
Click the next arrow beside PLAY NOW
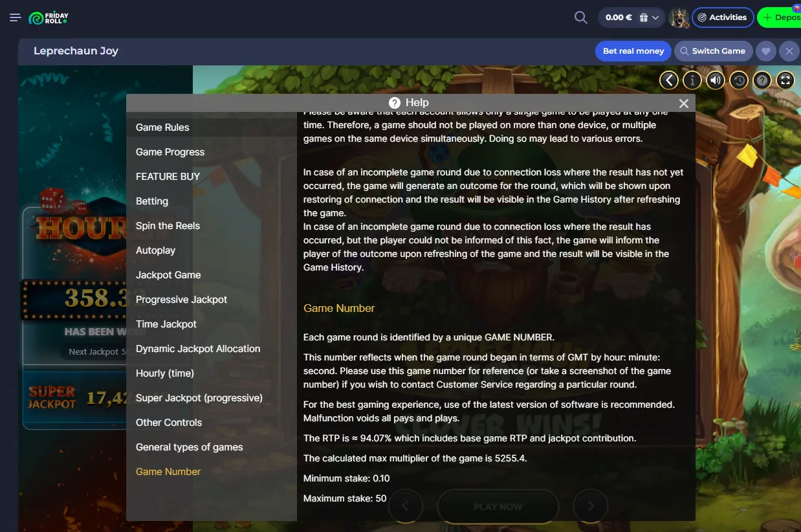coord(591,506)
